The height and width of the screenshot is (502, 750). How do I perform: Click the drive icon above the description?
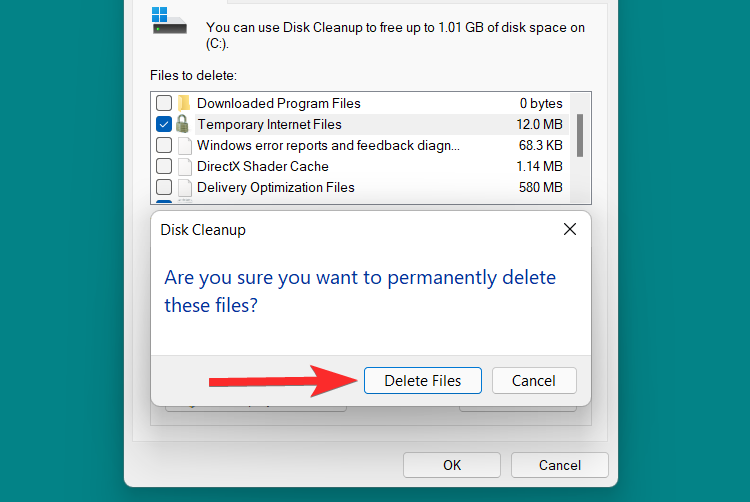click(167, 20)
